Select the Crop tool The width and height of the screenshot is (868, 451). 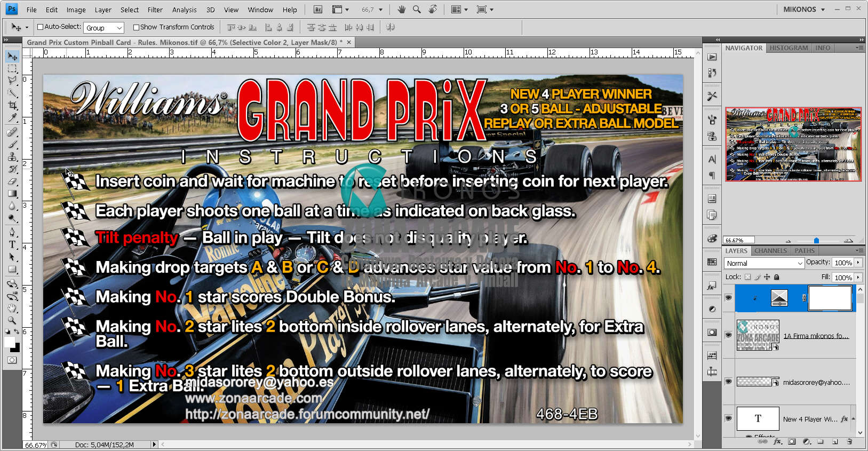12,105
